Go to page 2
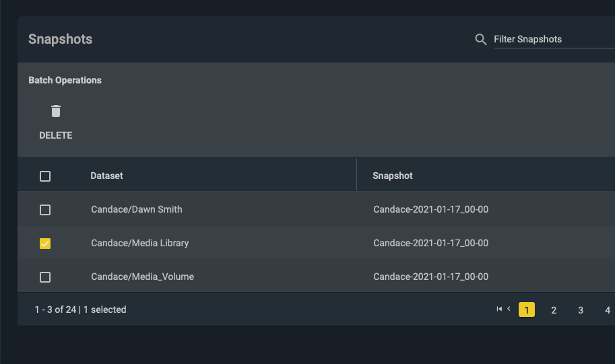This screenshot has height=364, width=615. [554, 310]
